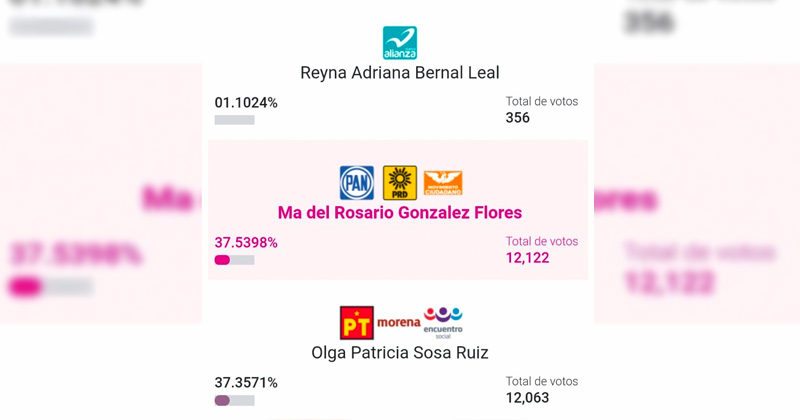
Task: Click the Encuentro Social logo
Action: (443, 322)
